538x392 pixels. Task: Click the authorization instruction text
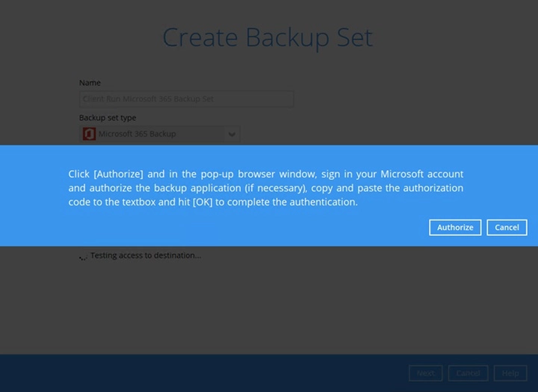(266, 188)
